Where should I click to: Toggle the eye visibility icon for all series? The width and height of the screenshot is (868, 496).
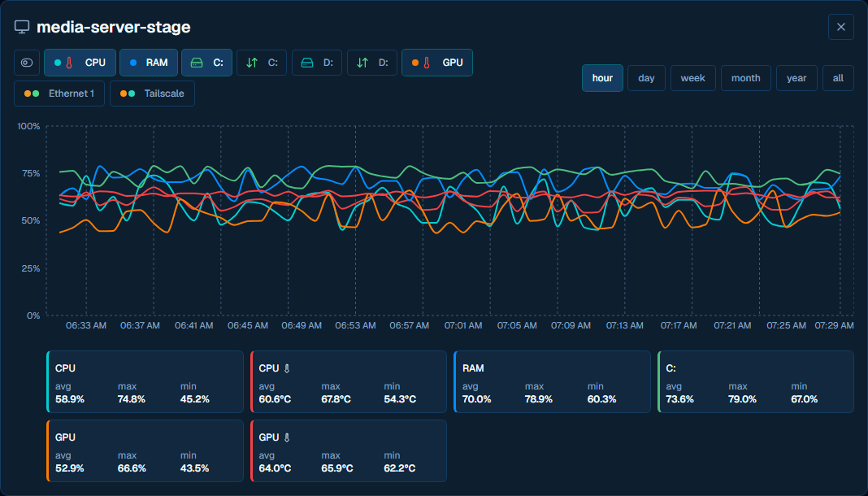click(27, 63)
